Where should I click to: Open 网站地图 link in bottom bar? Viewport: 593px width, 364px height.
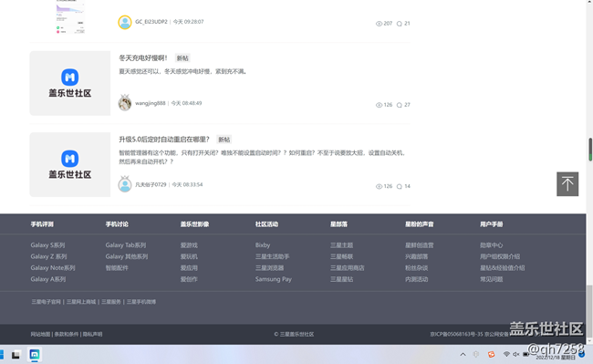click(x=40, y=334)
